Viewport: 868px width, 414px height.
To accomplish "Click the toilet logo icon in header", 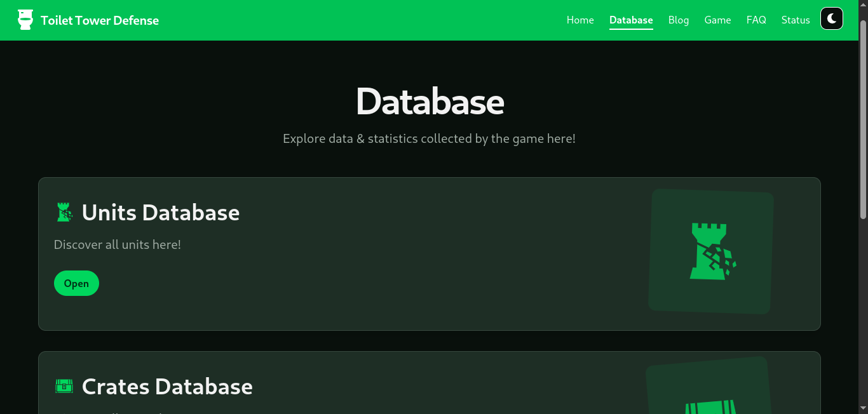I will click(25, 20).
